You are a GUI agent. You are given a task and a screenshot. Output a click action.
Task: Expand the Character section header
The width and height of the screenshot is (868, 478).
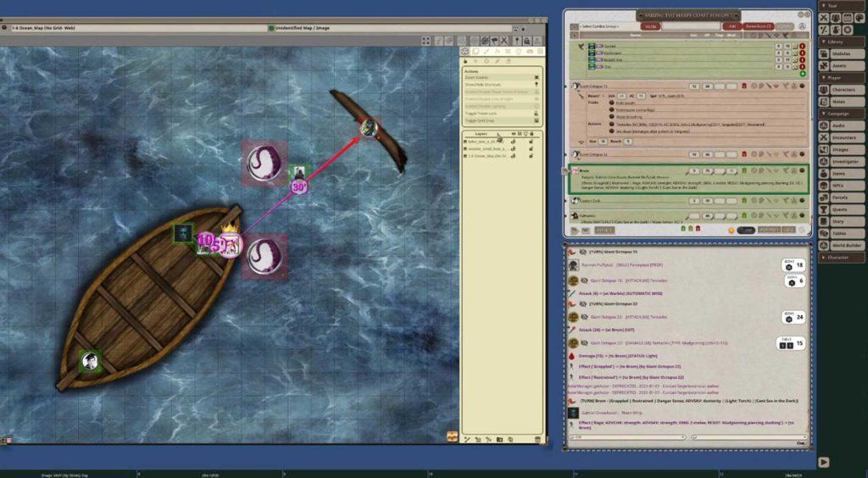pos(842,258)
